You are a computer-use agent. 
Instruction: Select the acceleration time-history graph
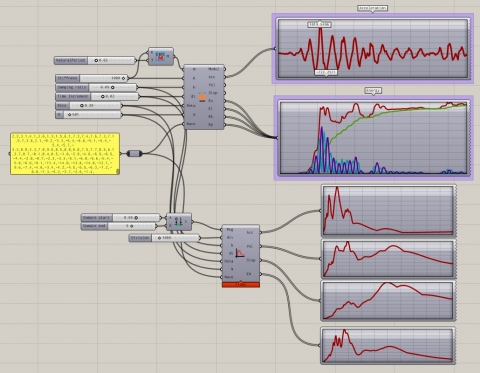373,49
